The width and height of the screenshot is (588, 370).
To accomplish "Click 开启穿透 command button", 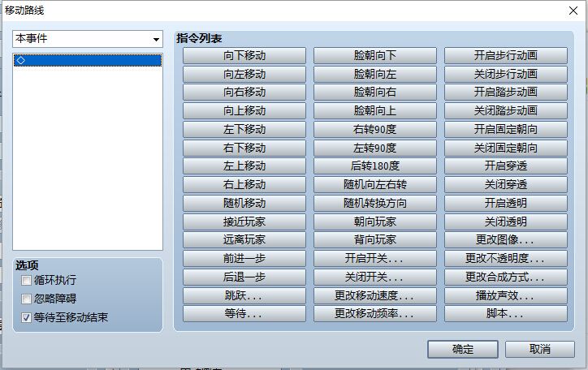I will (x=506, y=166).
